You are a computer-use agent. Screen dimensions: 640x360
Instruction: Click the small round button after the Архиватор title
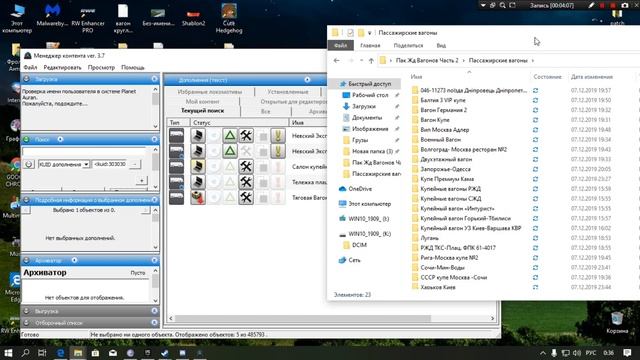[x=74, y=260]
